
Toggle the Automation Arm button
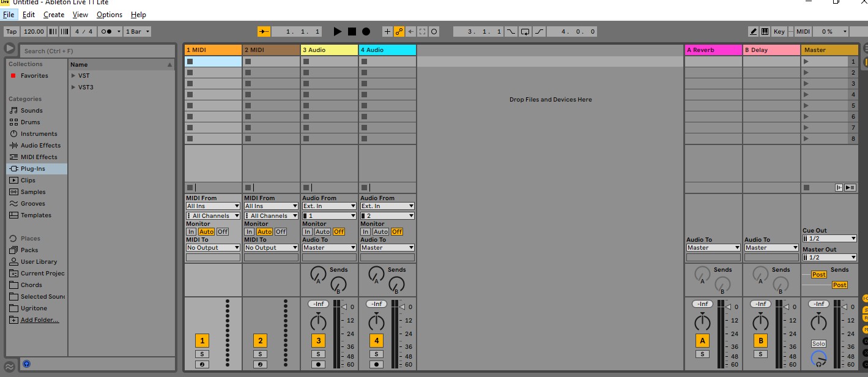399,31
